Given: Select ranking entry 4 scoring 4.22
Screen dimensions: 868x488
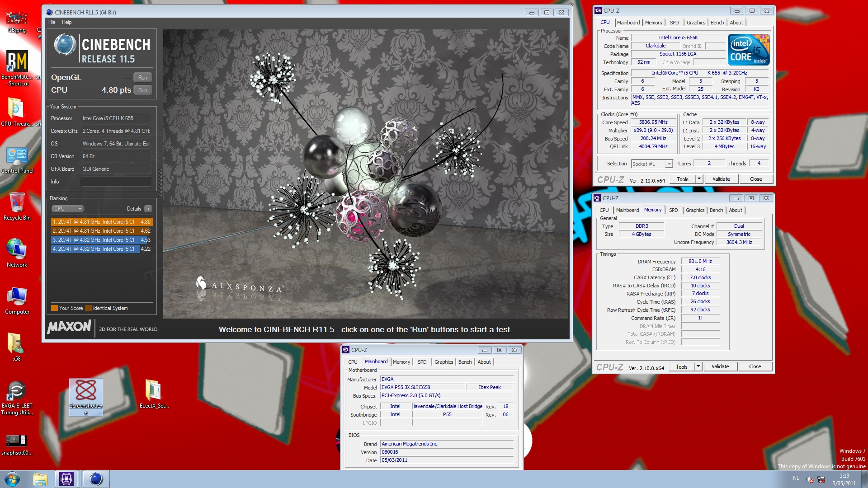Looking at the screenshot, I should click(102, 249).
